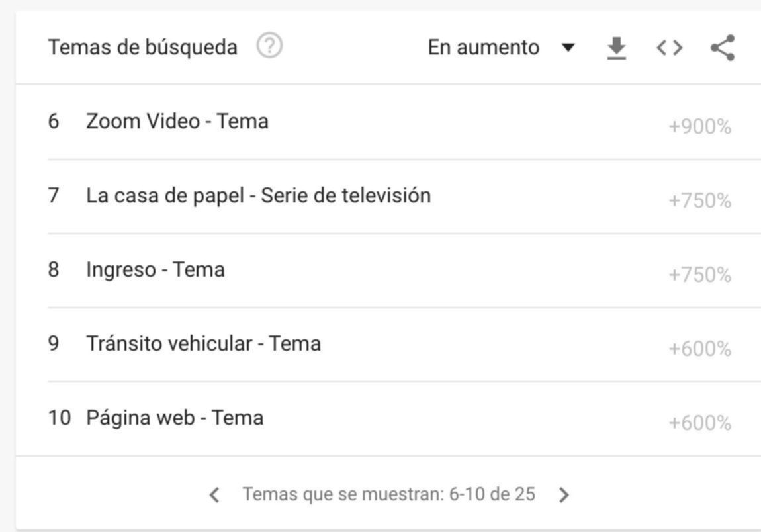This screenshot has width=761, height=532.
Task: Click the Temas de búsqueda heading
Action: pos(142,48)
